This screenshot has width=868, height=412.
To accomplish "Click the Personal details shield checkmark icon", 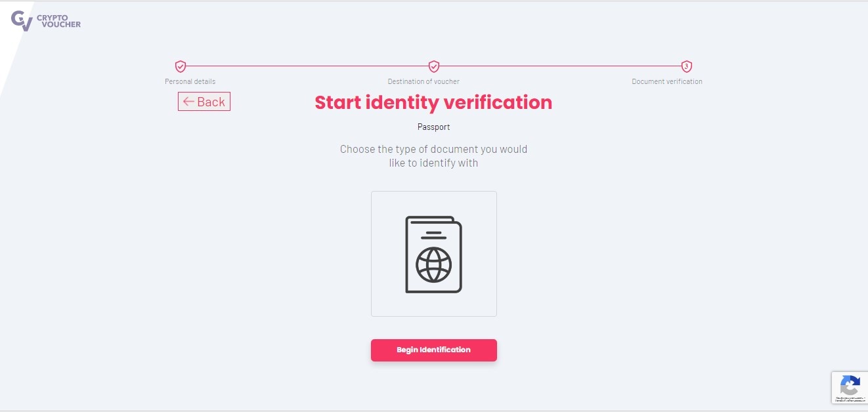I will pyautogui.click(x=181, y=66).
